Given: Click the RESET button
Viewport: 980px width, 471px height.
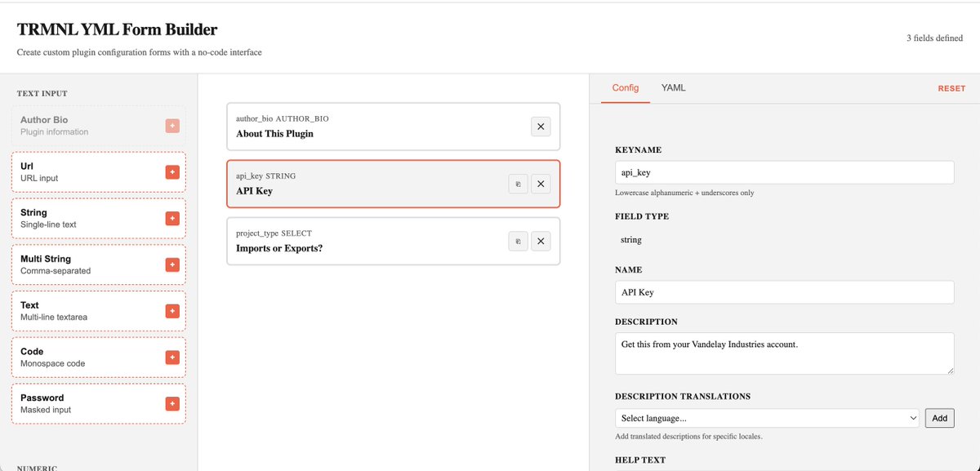Looking at the screenshot, I should coord(951,88).
